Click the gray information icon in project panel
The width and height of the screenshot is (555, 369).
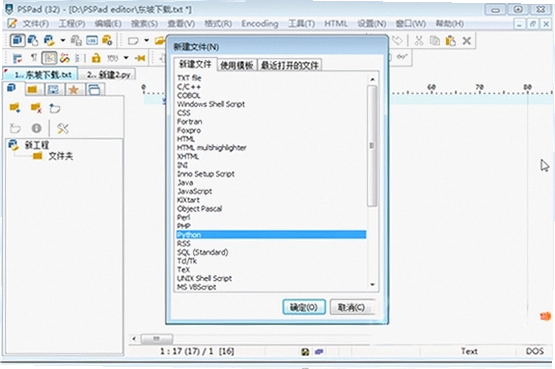point(36,128)
